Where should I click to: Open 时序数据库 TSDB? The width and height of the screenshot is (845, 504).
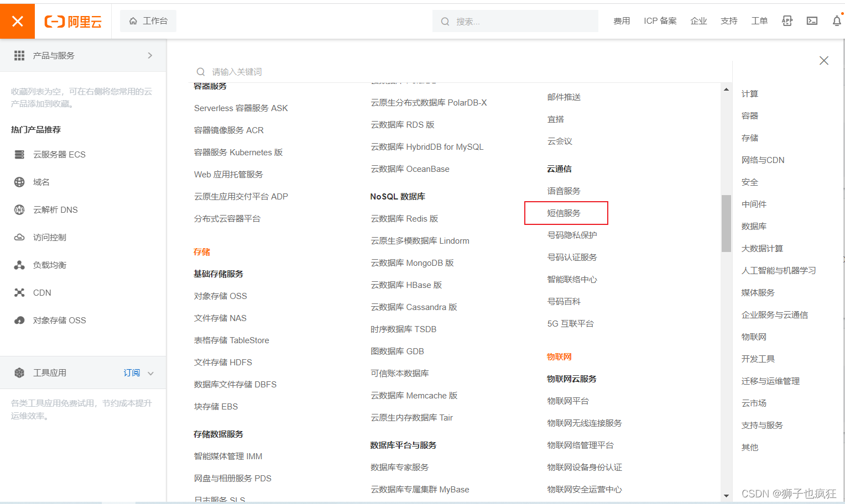click(403, 329)
